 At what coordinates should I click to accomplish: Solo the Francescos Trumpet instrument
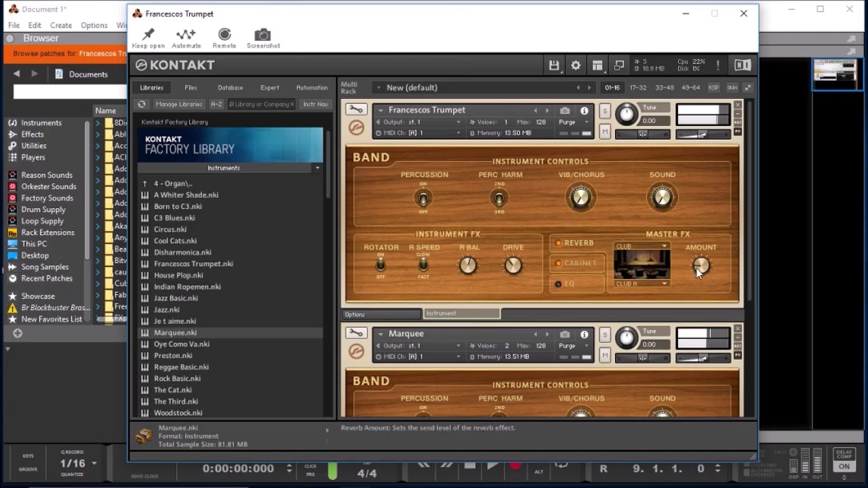(x=605, y=112)
